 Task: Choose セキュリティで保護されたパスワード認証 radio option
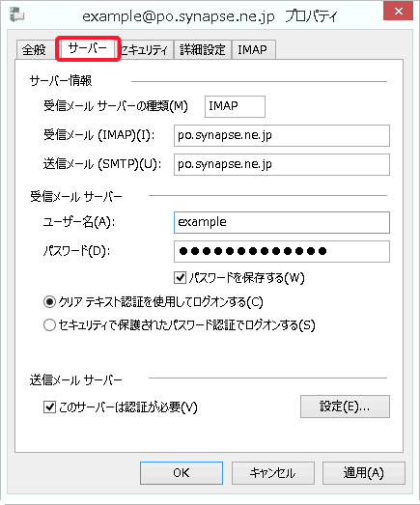49,325
